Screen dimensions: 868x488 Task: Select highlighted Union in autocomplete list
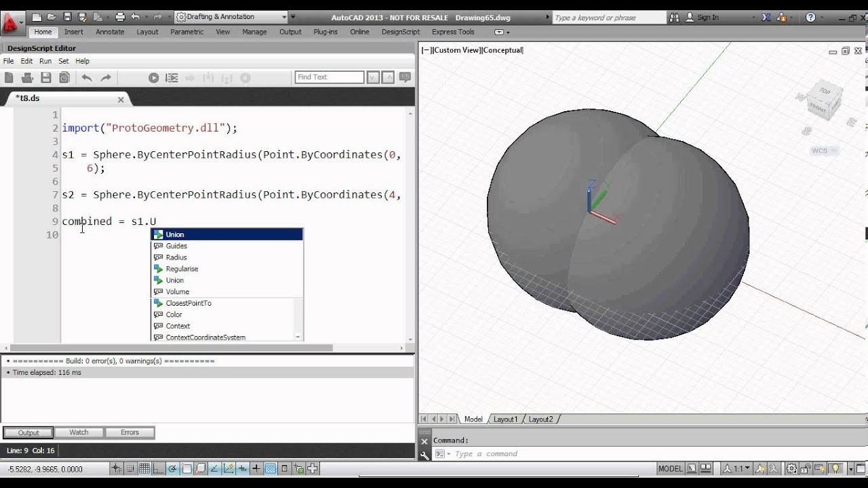pos(226,235)
